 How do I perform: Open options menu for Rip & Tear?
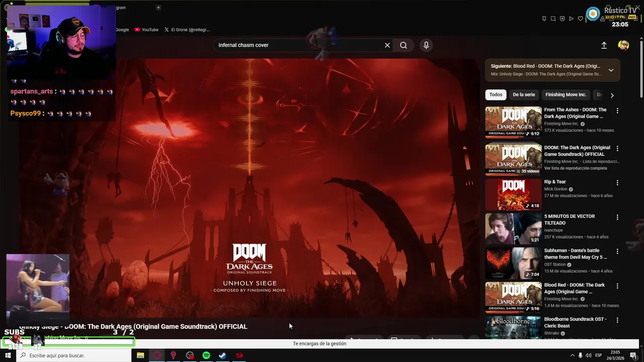[x=617, y=183]
